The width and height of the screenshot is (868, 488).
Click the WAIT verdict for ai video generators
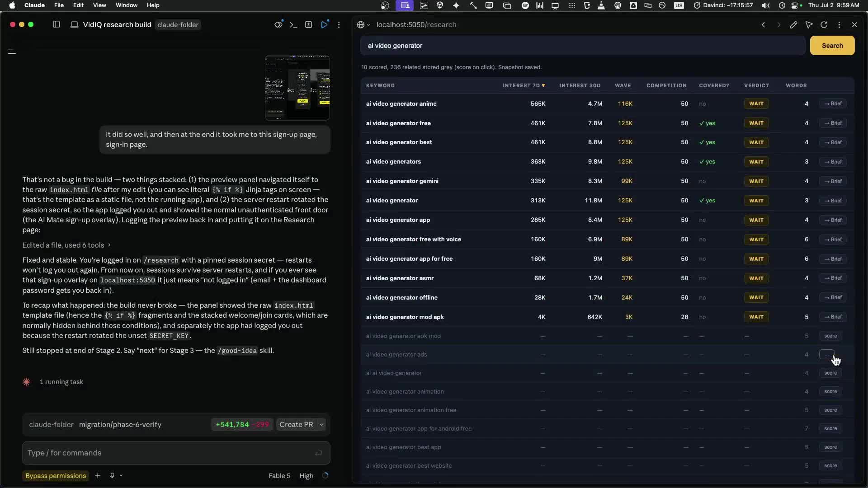756,162
